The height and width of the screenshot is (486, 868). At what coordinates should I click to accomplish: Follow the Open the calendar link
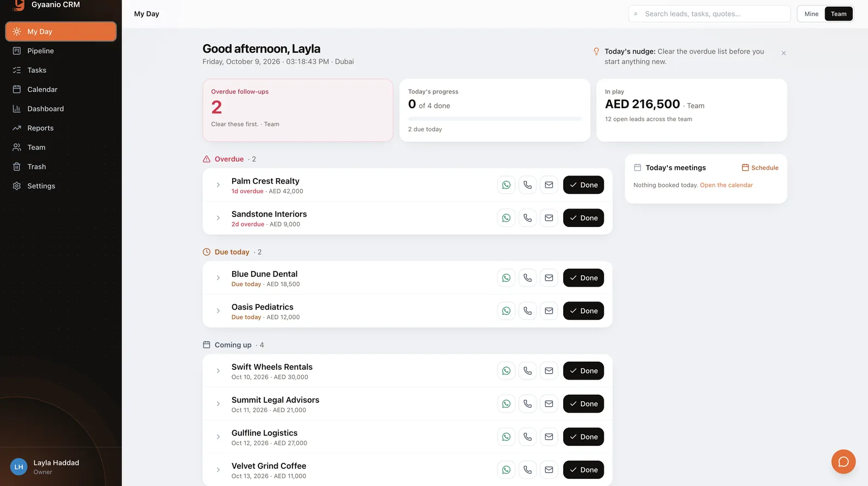726,185
